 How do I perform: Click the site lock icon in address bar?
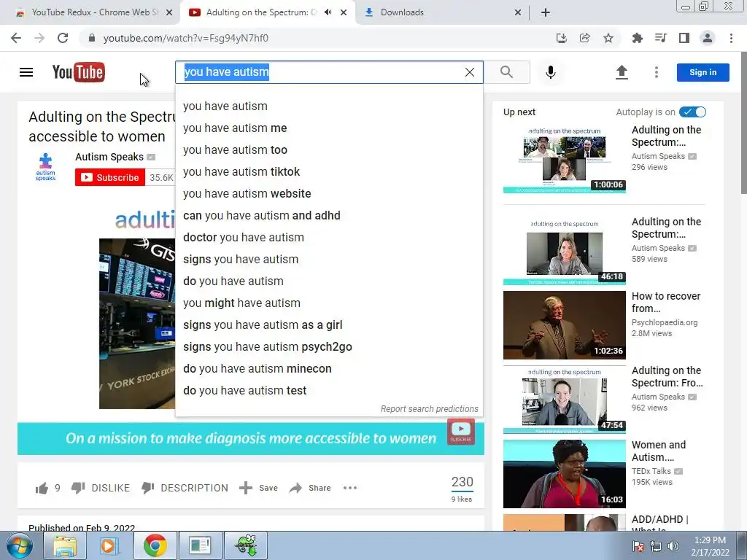(x=92, y=38)
